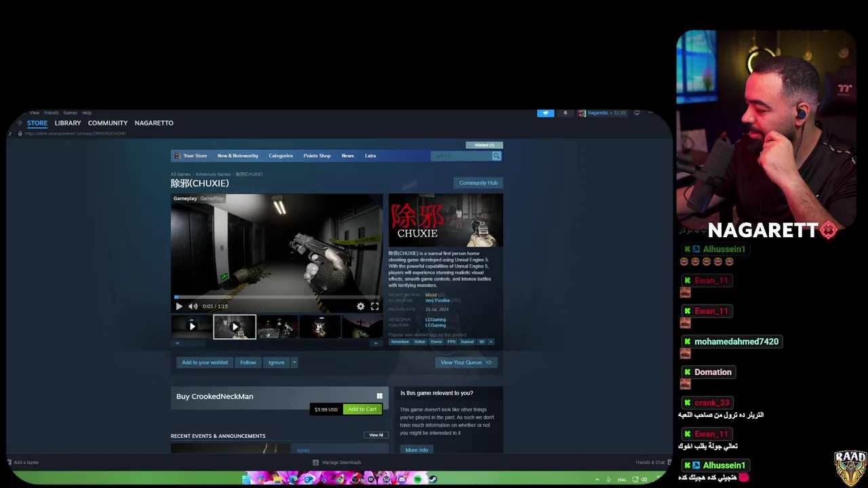The image size is (868, 488).
Task: Open the Friends menu
Action: click(x=52, y=113)
